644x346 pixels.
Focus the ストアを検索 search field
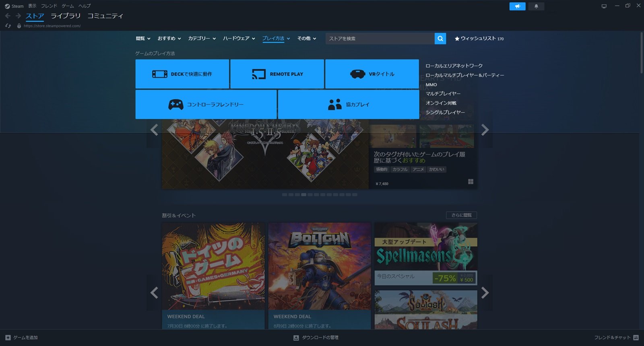(380, 39)
